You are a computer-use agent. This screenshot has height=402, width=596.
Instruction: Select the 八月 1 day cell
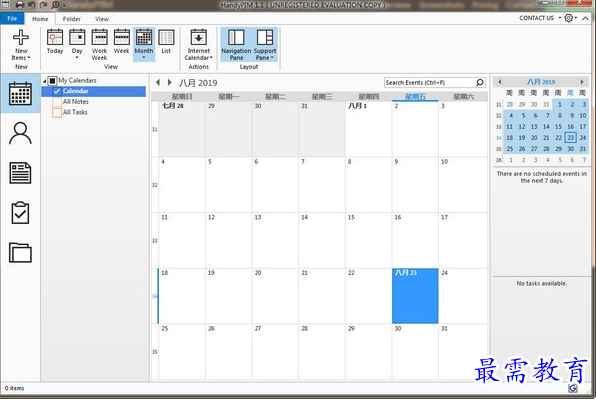(368, 129)
